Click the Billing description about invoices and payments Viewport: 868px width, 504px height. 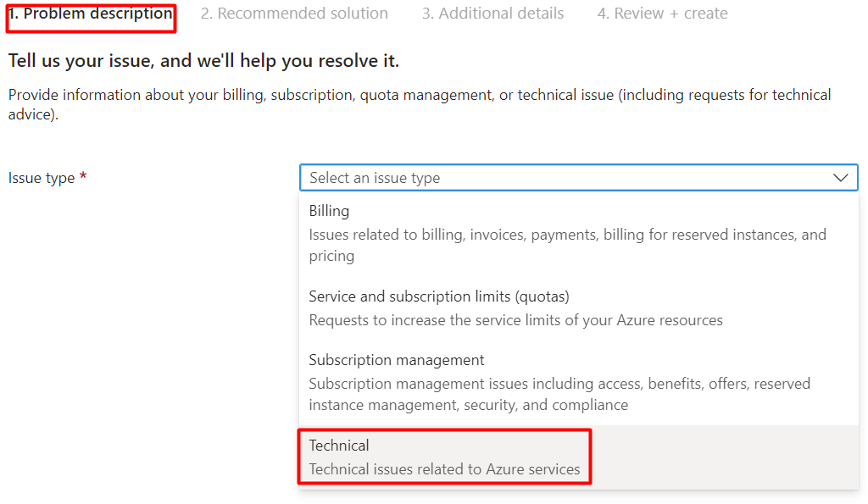(x=567, y=245)
